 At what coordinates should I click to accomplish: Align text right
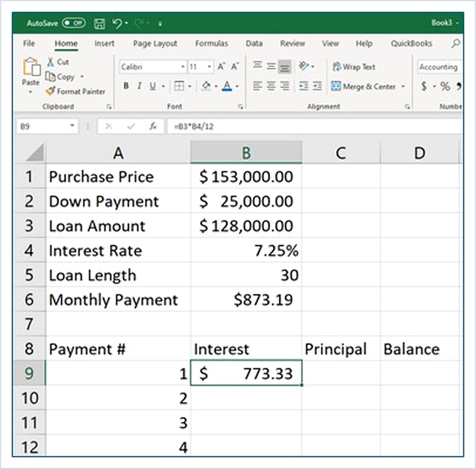[285, 86]
